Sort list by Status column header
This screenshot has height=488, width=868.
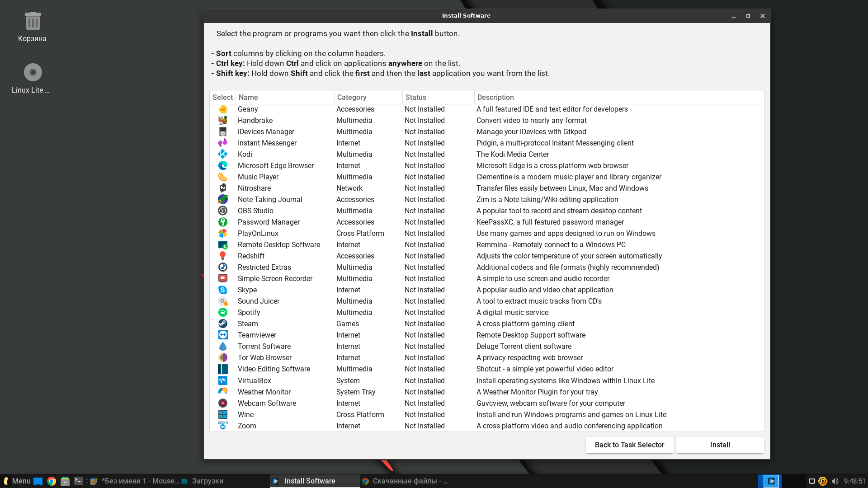415,97
